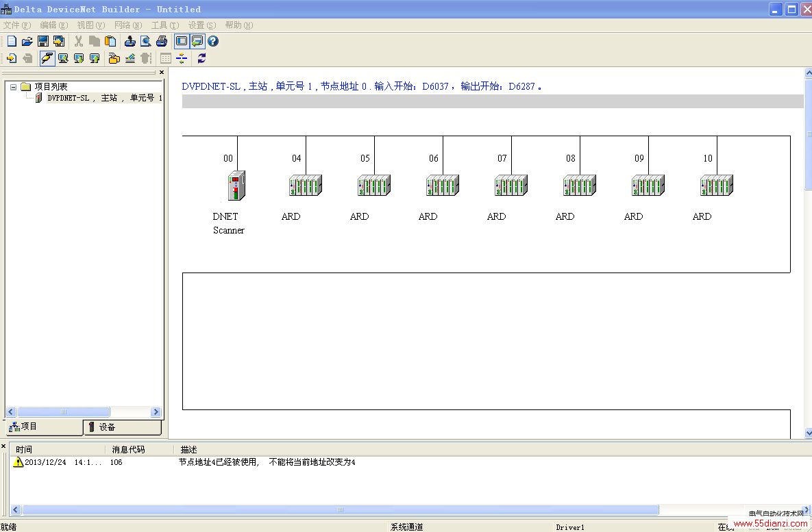Viewport: 812px width, 532px height.
Task: Click the 描述 column header
Action: coord(188,450)
